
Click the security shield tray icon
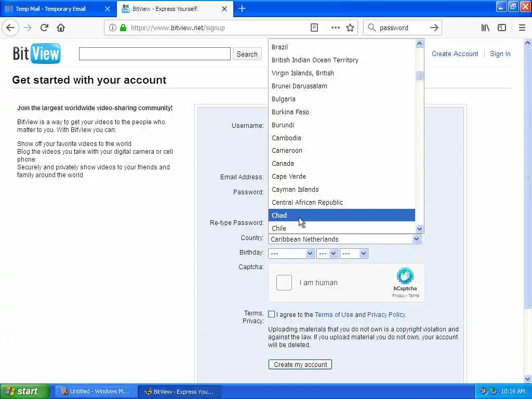point(483,391)
